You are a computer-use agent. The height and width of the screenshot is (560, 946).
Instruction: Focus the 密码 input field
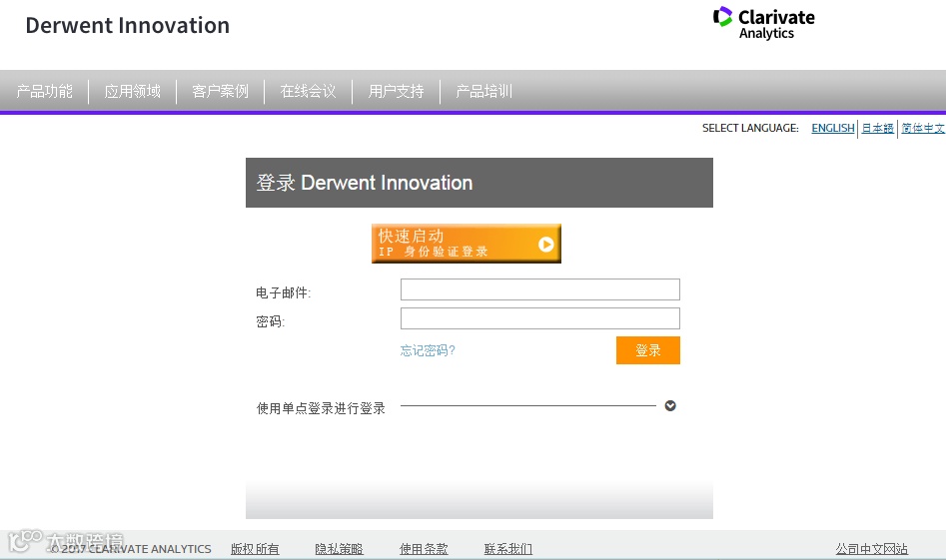[x=540, y=318]
